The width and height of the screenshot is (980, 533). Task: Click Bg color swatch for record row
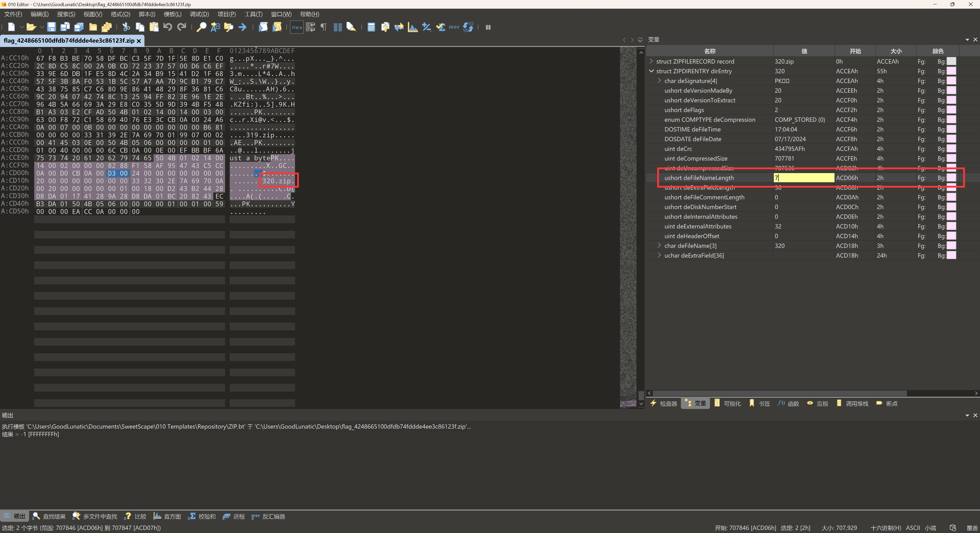click(x=951, y=61)
